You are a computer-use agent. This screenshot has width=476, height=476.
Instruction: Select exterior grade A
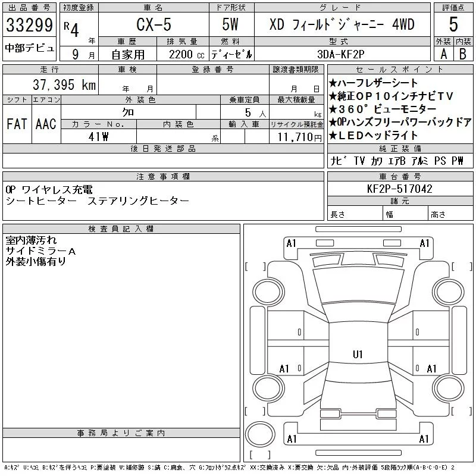(443, 54)
